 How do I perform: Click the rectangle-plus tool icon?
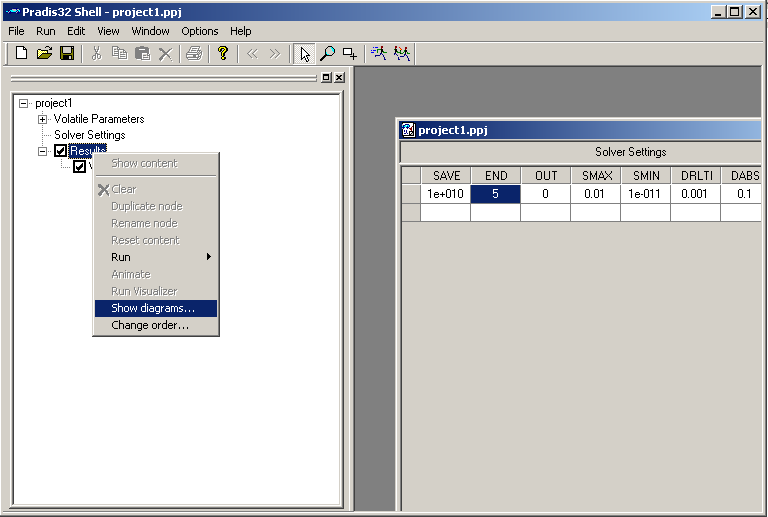pos(349,53)
